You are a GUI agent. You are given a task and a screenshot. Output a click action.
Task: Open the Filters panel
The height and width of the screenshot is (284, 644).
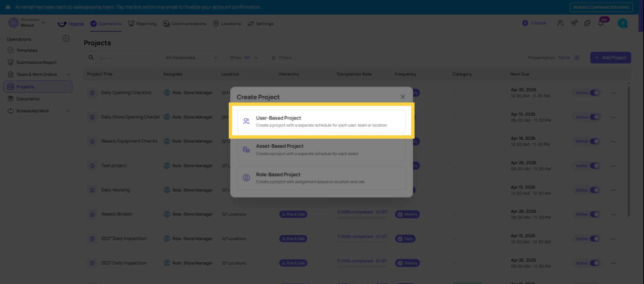281,58
